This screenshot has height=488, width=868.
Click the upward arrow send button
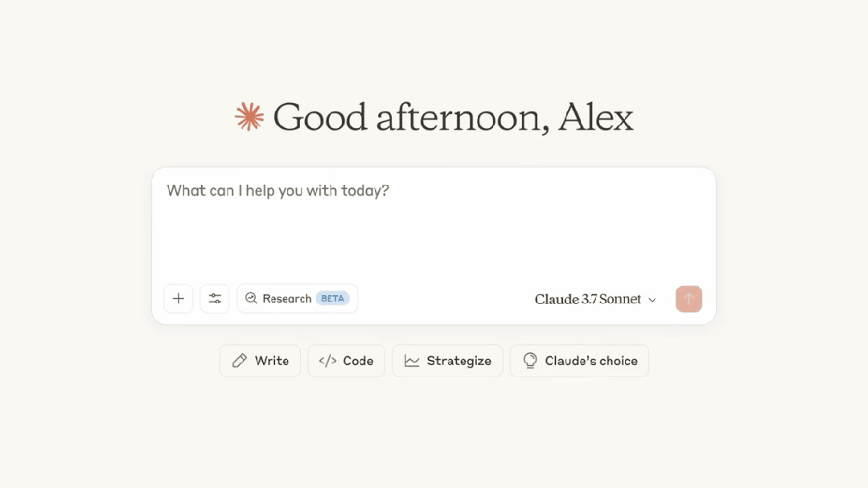point(689,299)
